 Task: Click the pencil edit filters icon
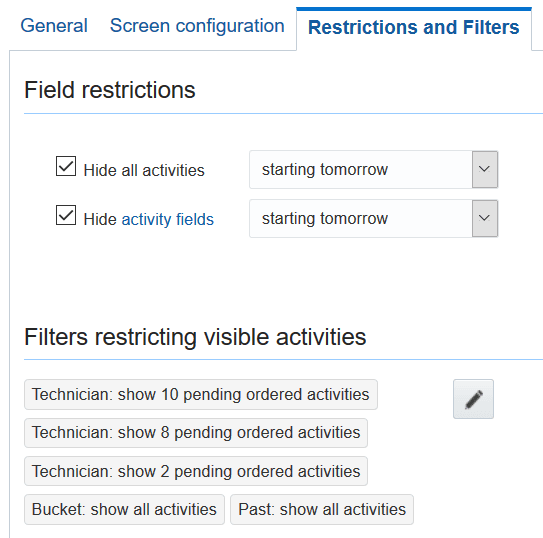point(473,399)
